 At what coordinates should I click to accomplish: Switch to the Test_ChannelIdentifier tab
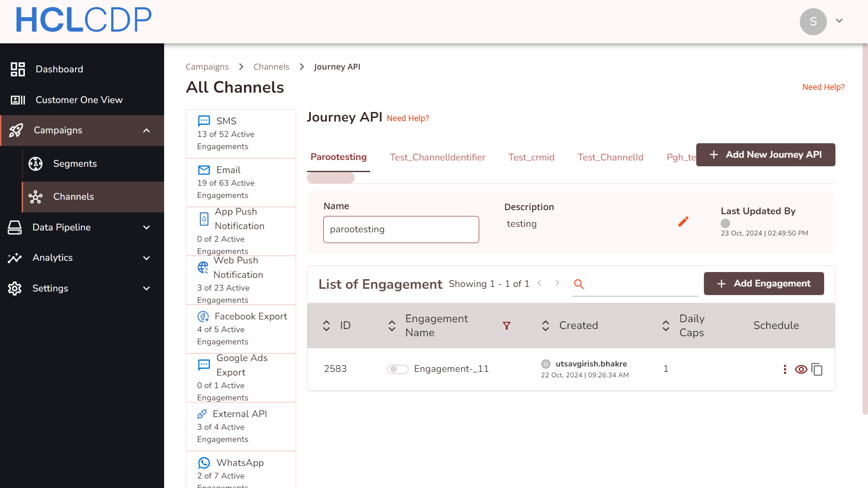(437, 157)
